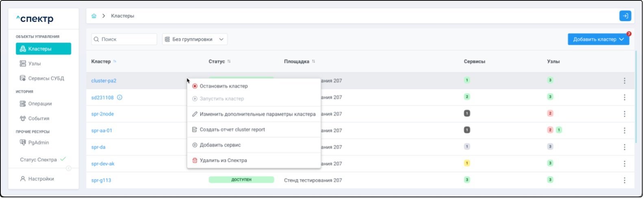Viewport: 644px width, 199px height.
Task: Click the PgAdmin icon in sidebar
Action: (x=23, y=143)
